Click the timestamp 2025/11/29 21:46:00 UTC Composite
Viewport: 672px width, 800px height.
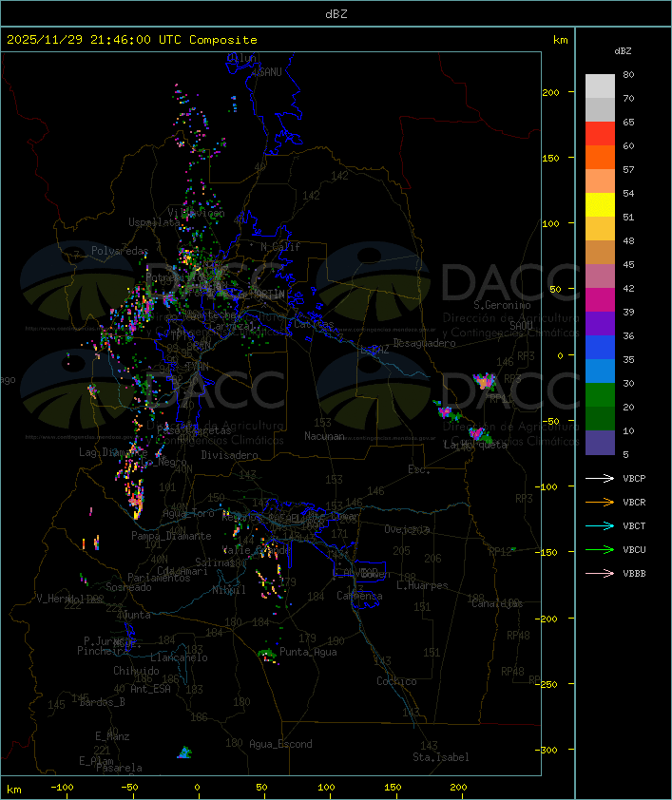point(132,40)
